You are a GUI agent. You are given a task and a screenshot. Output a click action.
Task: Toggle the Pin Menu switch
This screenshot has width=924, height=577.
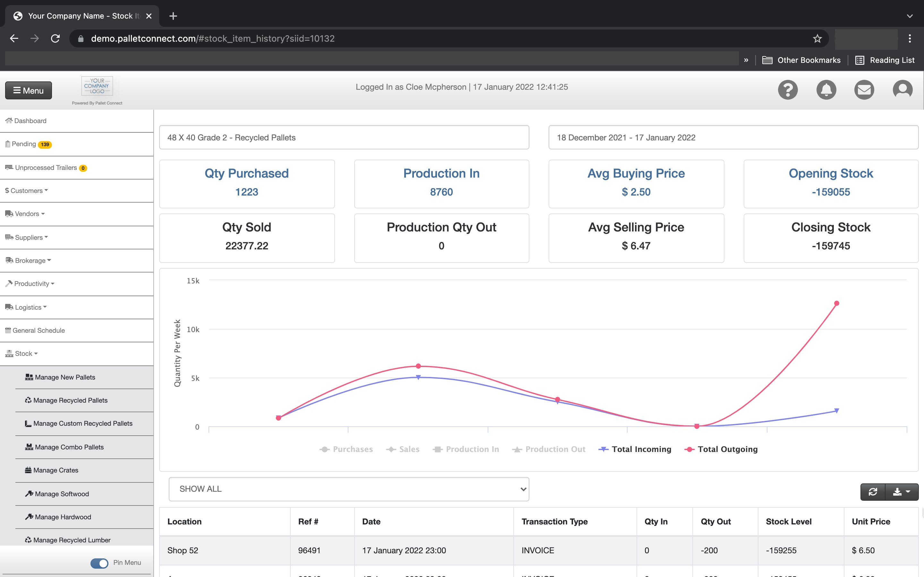pos(99,563)
